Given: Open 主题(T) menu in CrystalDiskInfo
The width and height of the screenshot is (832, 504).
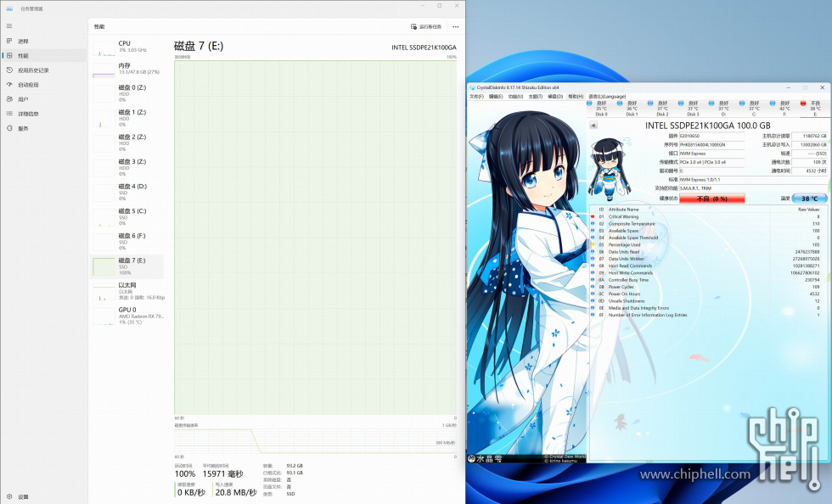Looking at the screenshot, I should point(535,97).
